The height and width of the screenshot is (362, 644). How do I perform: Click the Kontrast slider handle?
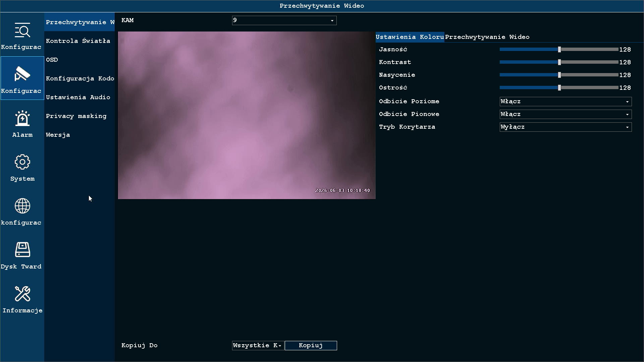coord(559,62)
